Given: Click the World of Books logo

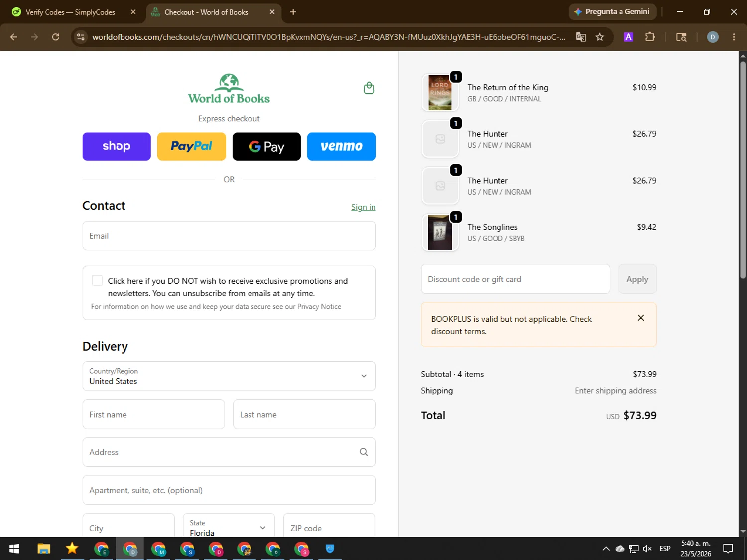Looking at the screenshot, I should (229, 89).
